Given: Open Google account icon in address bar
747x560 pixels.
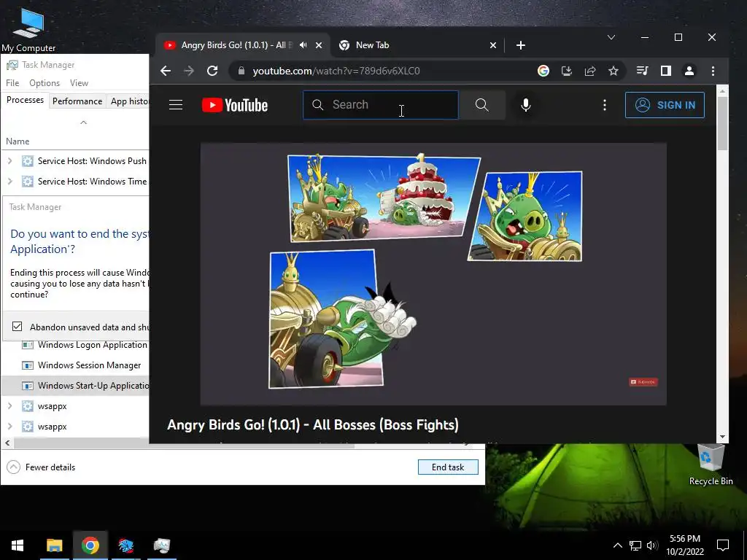Looking at the screenshot, I should (x=543, y=71).
